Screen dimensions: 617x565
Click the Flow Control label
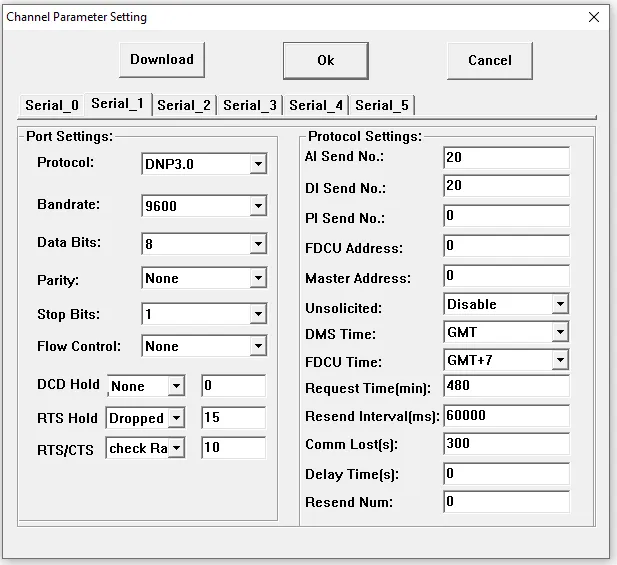(79, 346)
